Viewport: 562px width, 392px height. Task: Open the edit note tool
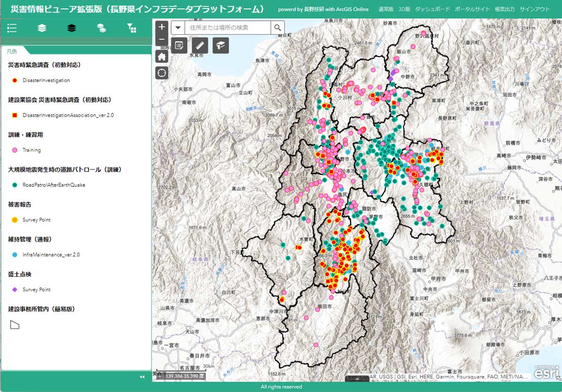[x=178, y=45]
